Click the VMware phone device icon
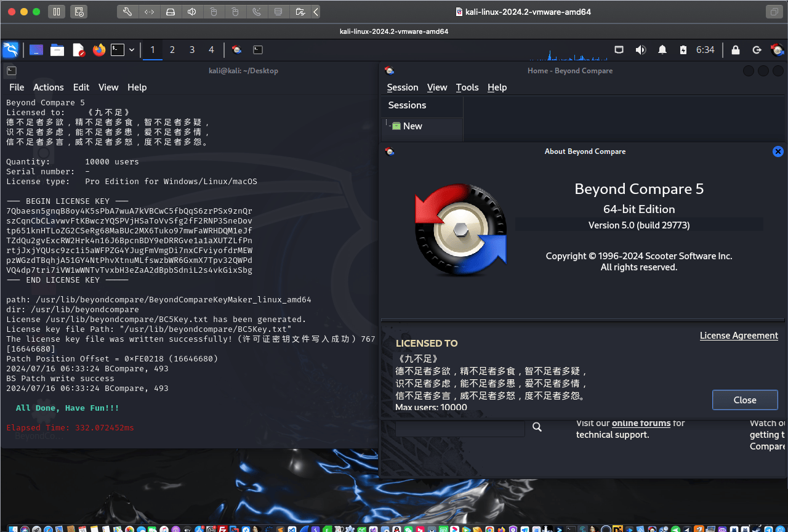The image size is (788, 532). point(257,12)
